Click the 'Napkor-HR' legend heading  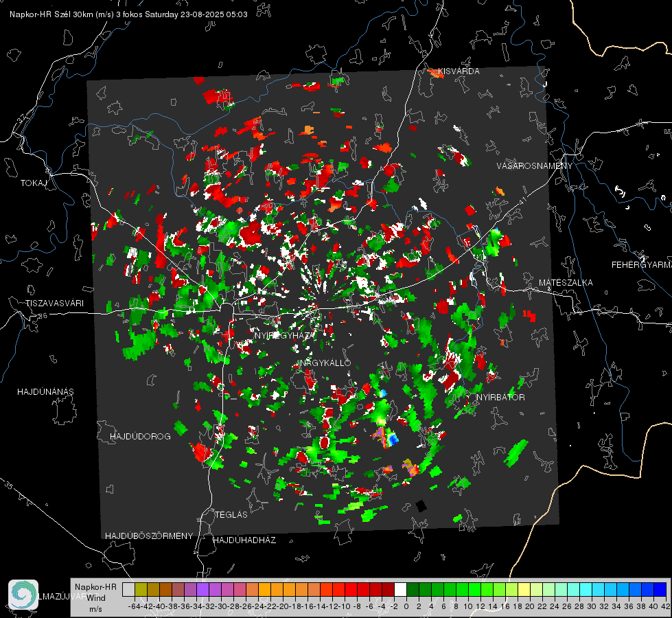point(95,587)
